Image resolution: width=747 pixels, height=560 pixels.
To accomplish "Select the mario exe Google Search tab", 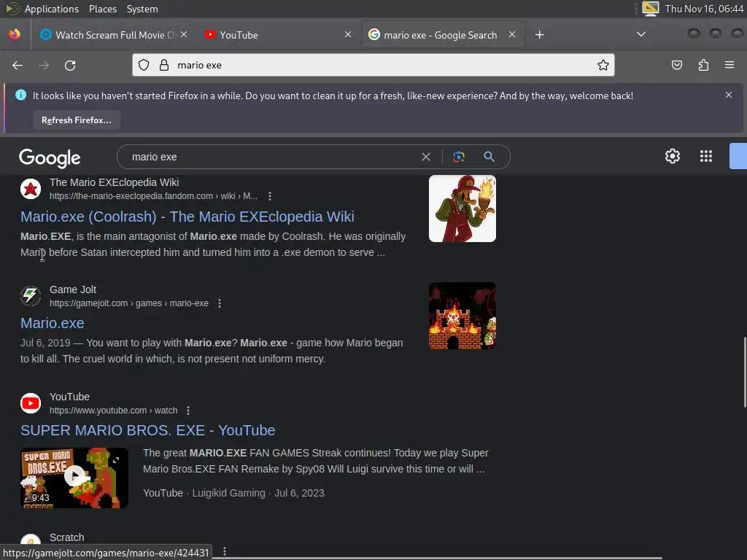I will (443, 35).
